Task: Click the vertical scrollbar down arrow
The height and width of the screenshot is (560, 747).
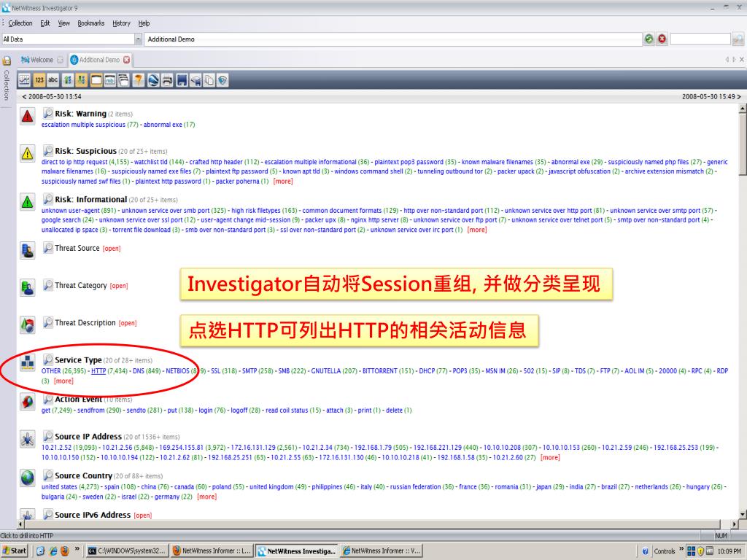Action: point(742,514)
